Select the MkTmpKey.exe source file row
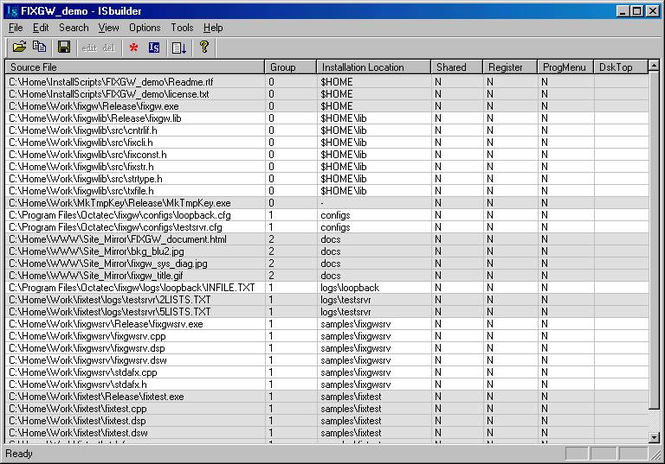The width and height of the screenshot is (665, 464). 327,203
